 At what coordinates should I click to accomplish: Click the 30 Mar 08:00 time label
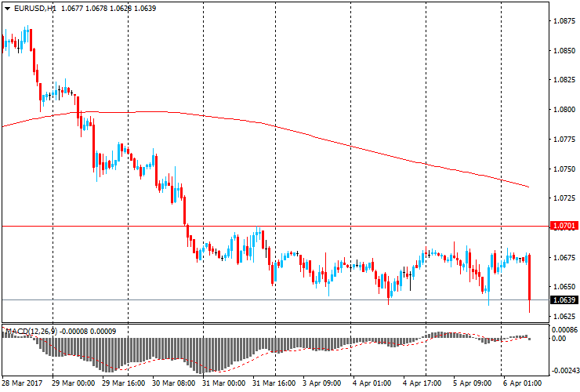click(x=173, y=383)
